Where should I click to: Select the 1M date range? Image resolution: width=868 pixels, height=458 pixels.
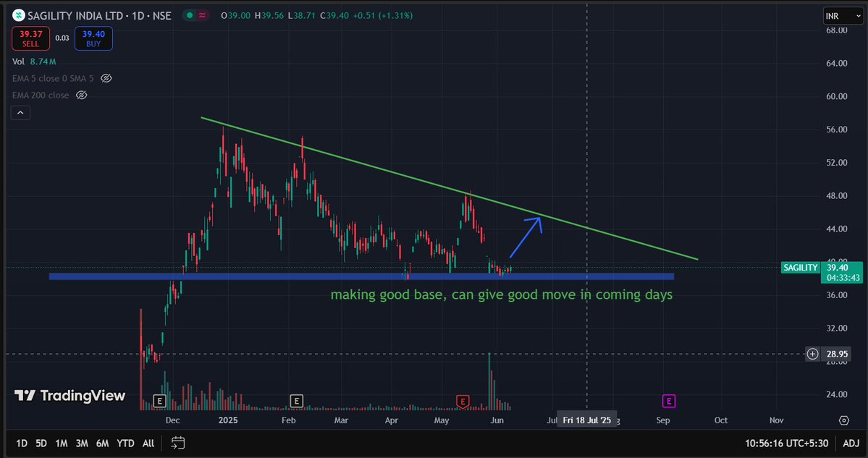pos(62,443)
